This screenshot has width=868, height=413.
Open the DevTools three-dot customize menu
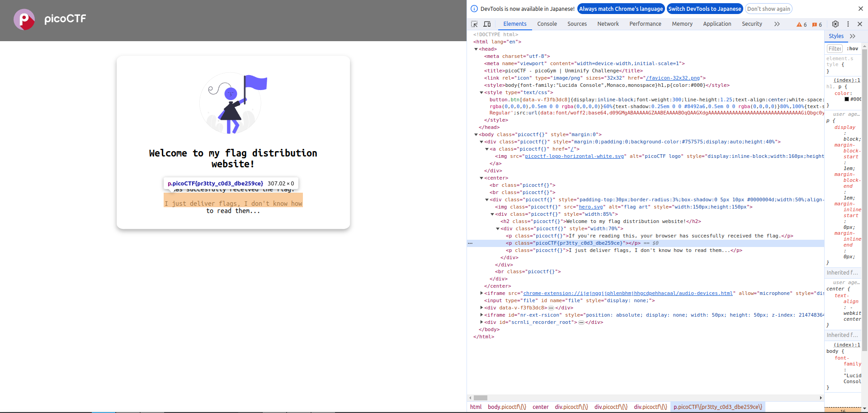pyautogui.click(x=848, y=24)
